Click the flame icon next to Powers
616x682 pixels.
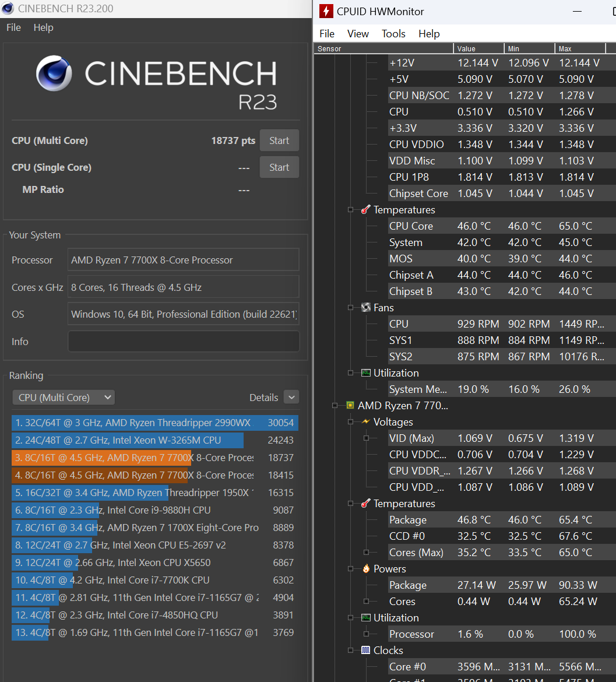(366, 569)
